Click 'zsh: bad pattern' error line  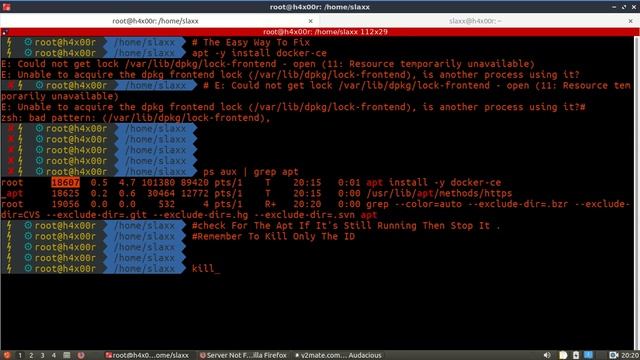point(136,118)
